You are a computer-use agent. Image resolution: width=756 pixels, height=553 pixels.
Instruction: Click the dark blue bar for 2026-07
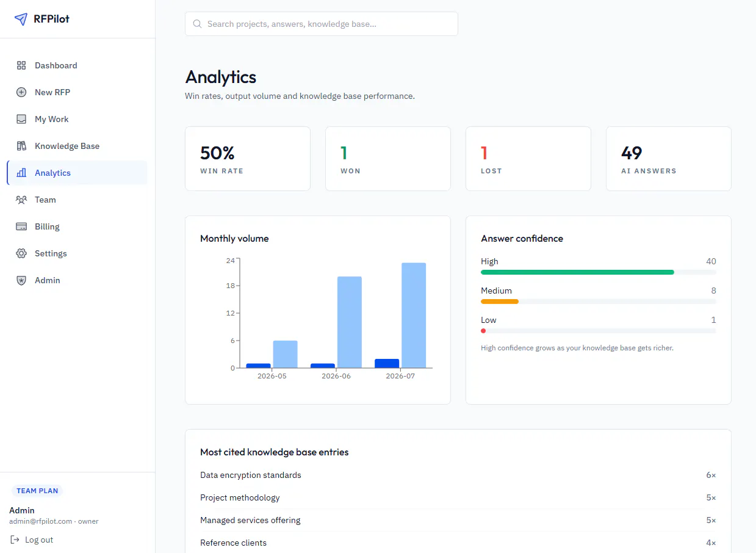(387, 363)
